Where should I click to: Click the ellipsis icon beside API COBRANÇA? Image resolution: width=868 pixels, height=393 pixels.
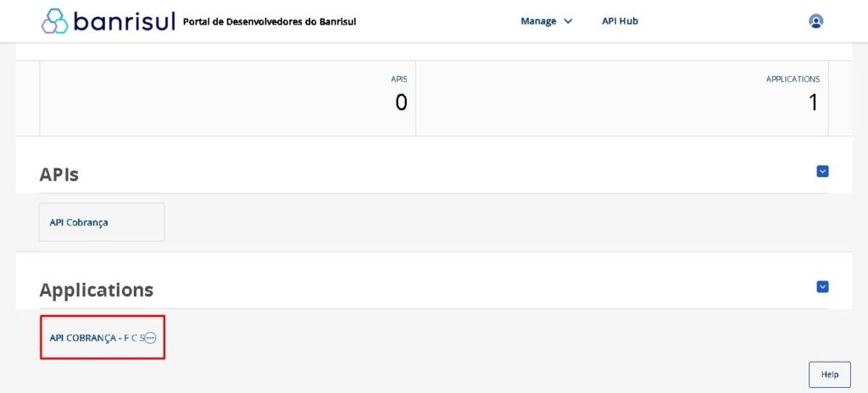150,338
